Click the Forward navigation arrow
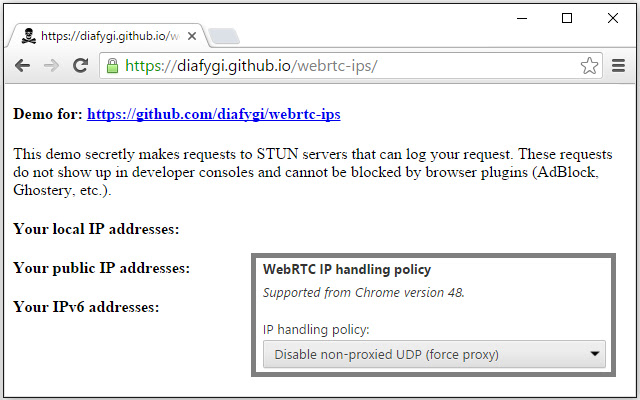The height and width of the screenshot is (400, 640). coord(52,66)
